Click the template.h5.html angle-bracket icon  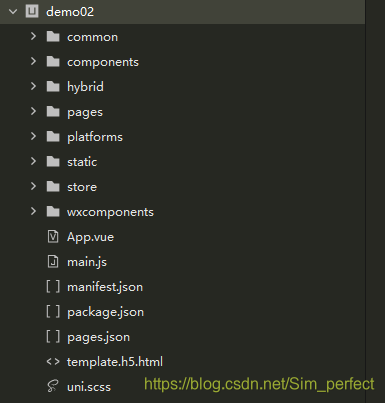[53, 362]
